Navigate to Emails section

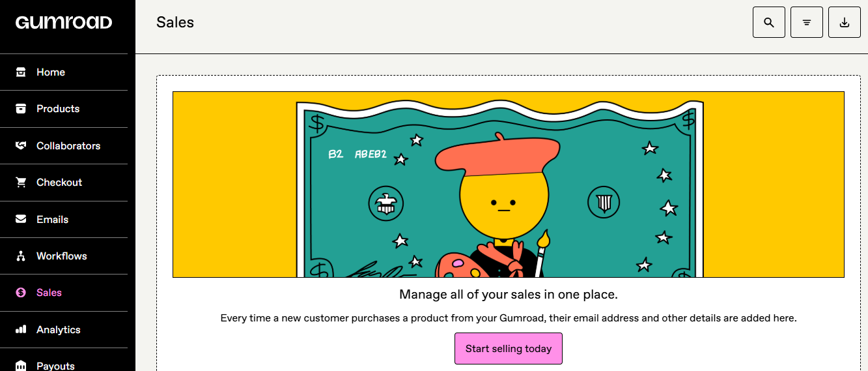(64, 220)
